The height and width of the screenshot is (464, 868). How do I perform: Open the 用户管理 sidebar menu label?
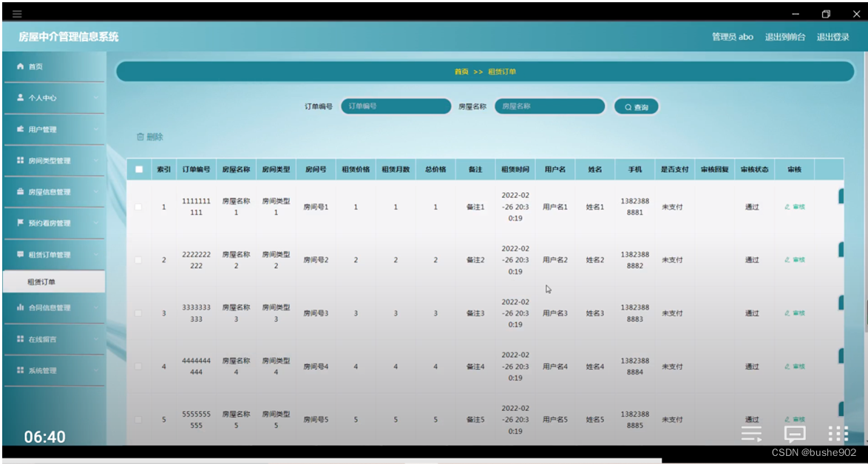tap(43, 129)
